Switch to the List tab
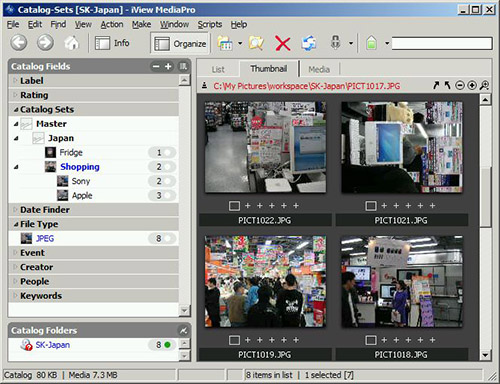 pos(218,69)
